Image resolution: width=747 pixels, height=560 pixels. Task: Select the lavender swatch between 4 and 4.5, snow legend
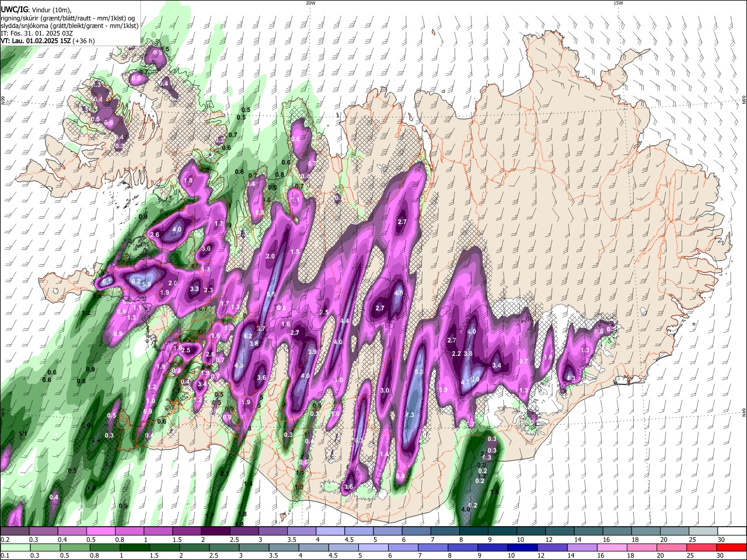330,531
